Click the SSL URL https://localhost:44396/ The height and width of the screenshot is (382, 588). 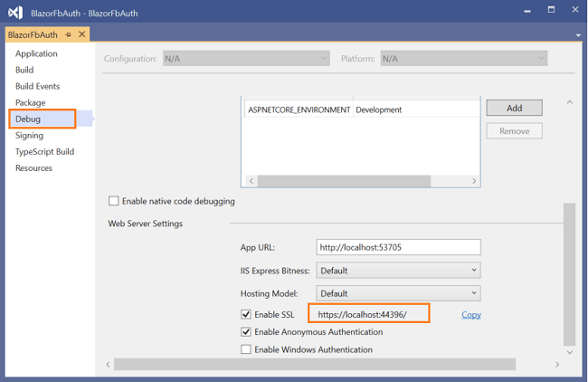pyautogui.click(x=362, y=314)
